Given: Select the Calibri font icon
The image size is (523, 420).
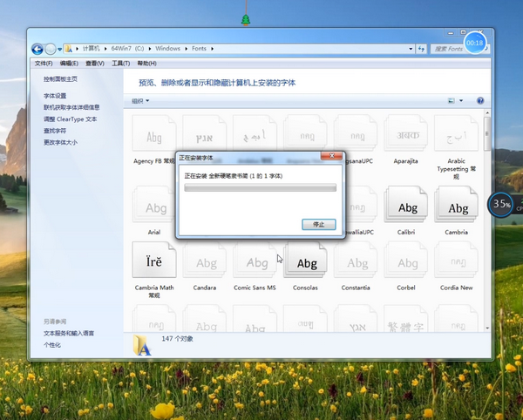Looking at the screenshot, I should 405,204.
